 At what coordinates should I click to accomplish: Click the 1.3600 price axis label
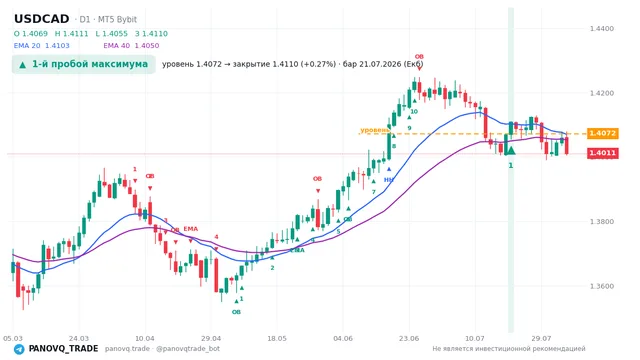(602, 286)
